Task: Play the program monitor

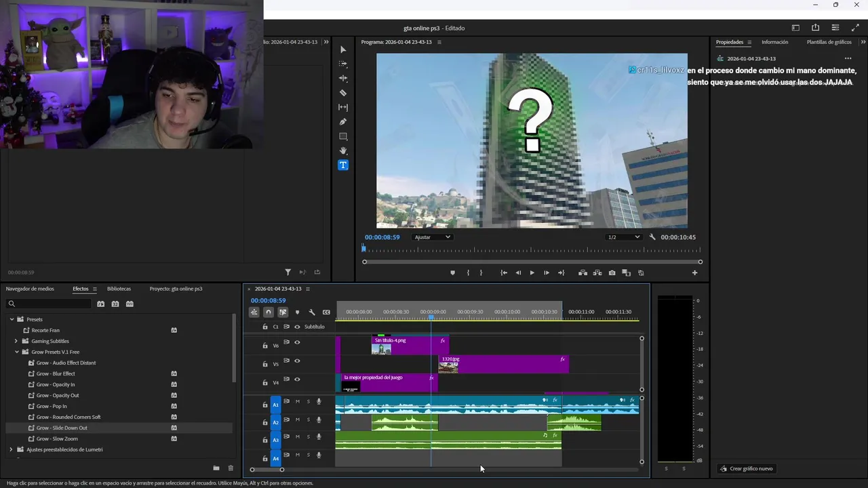Action: click(532, 272)
